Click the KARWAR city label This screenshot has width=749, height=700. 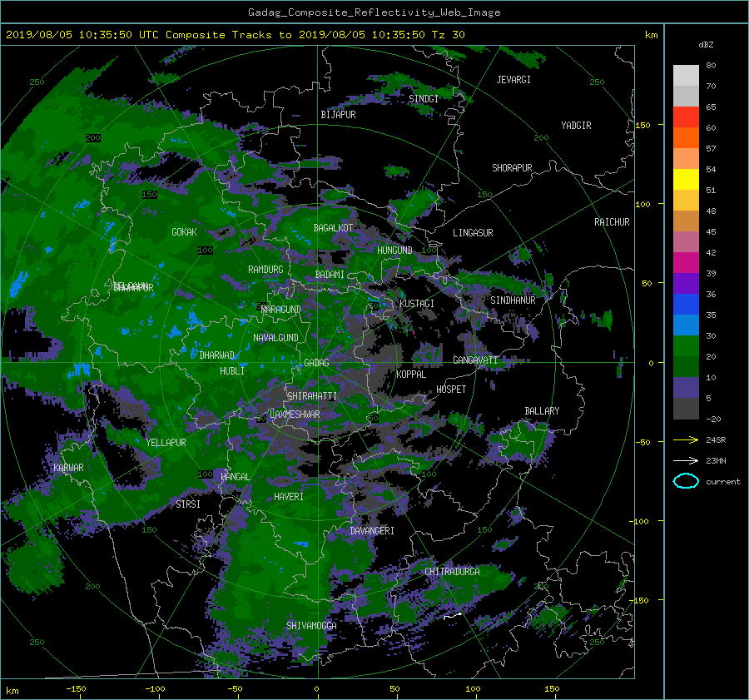point(68,468)
